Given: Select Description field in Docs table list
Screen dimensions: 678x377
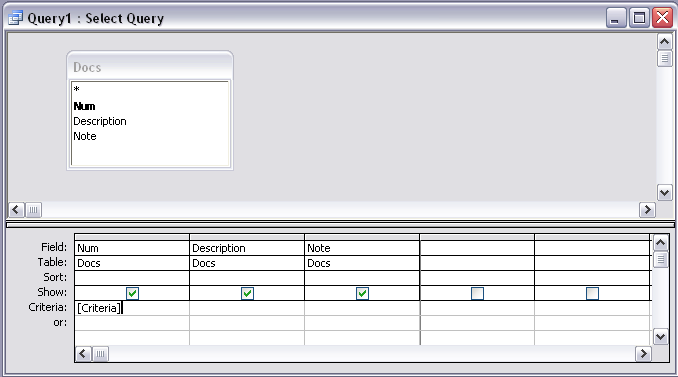Looking at the screenshot, I should [100, 121].
